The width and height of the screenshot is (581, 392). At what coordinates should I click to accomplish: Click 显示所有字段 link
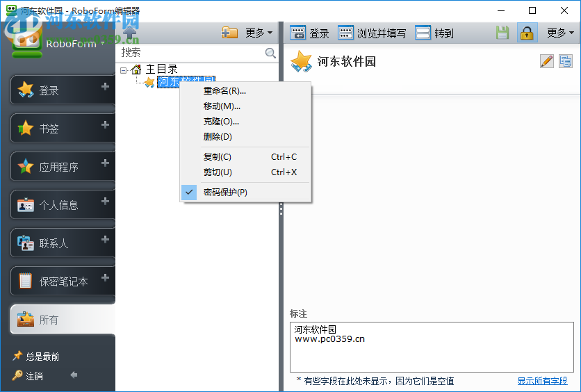click(x=542, y=381)
